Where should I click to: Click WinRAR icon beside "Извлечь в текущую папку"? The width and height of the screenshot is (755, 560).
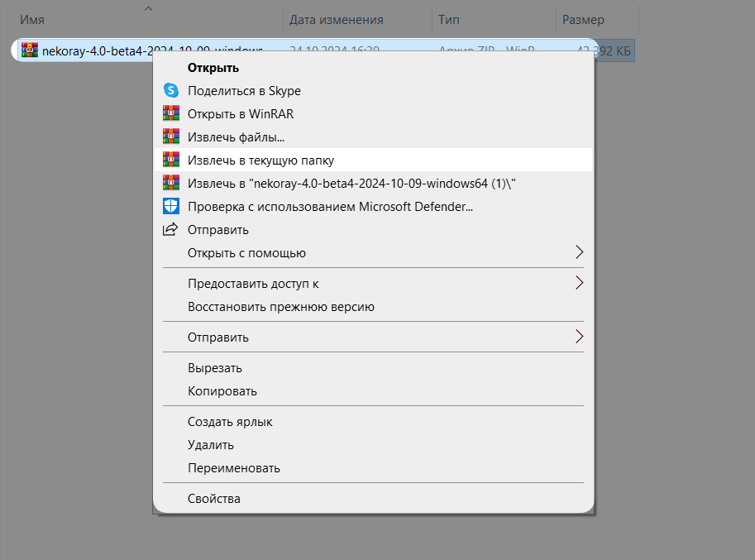click(171, 160)
